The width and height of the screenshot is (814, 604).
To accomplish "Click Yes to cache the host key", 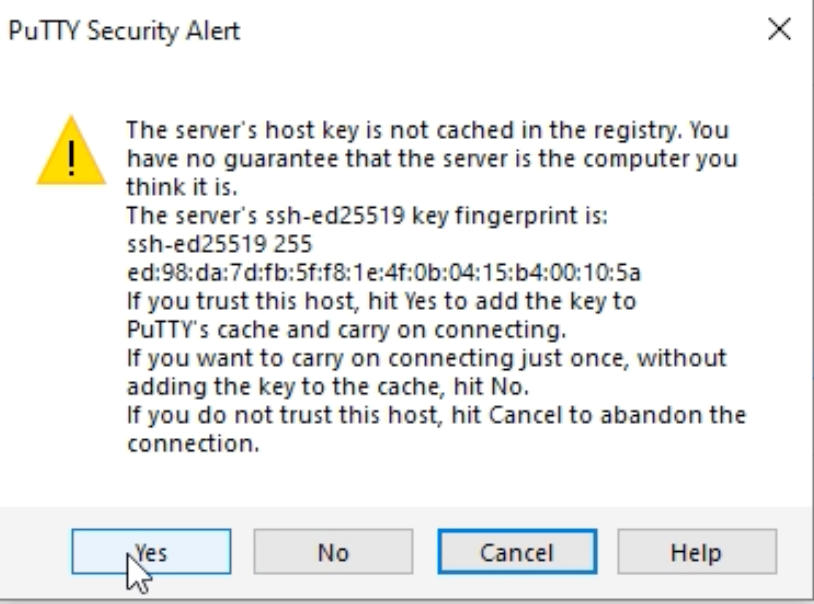I will tap(151, 552).
